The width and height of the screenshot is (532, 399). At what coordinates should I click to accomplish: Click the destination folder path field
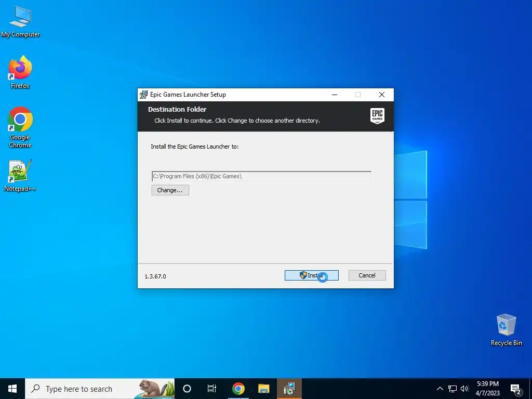point(261,176)
